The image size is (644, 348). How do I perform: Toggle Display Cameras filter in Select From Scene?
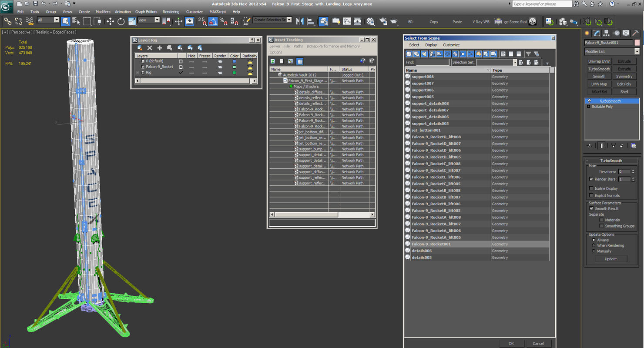point(432,54)
